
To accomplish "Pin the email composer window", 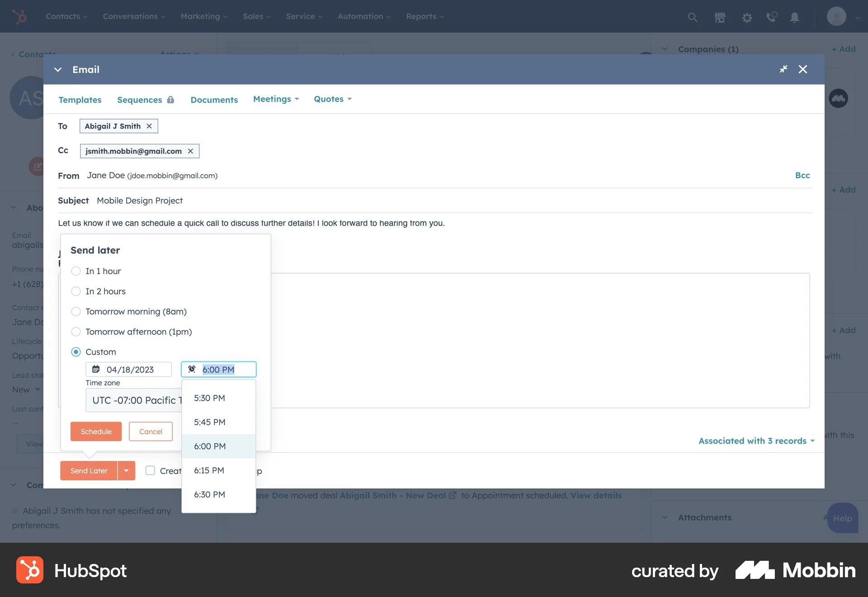I will pyautogui.click(x=783, y=69).
